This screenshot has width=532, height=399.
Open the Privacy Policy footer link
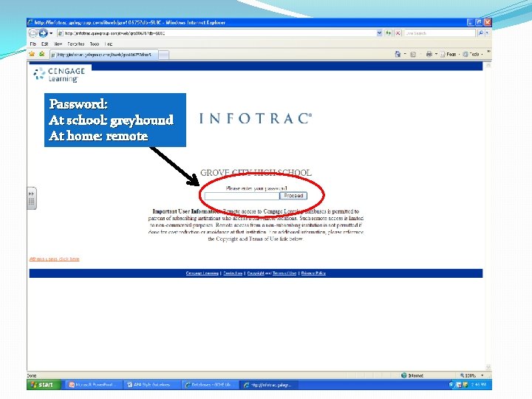[313, 273]
